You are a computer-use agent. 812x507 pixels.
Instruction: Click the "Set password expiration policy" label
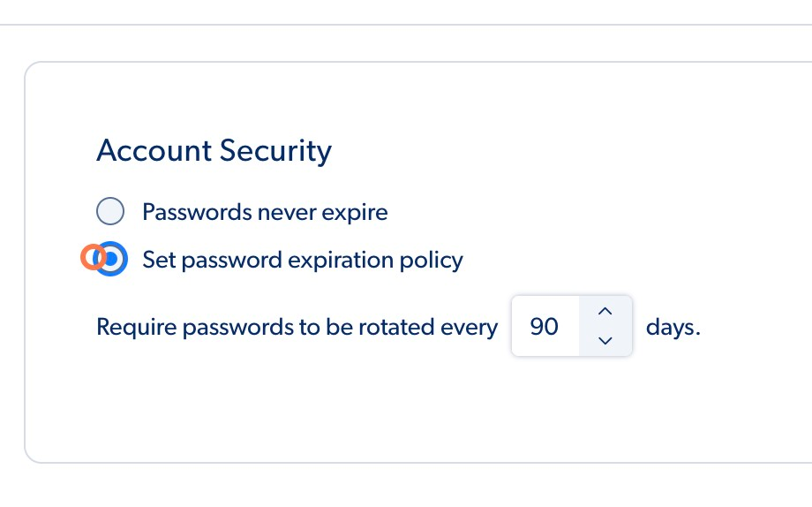click(x=303, y=260)
